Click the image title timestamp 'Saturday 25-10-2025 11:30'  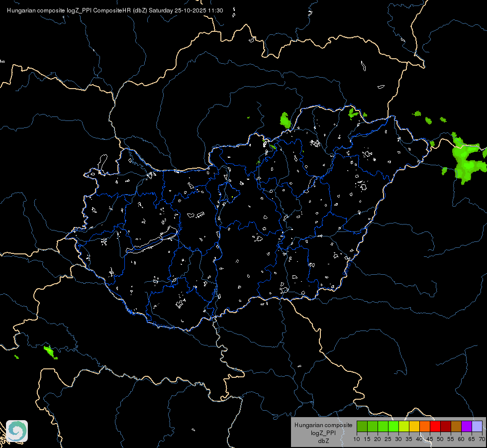(x=186, y=10)
